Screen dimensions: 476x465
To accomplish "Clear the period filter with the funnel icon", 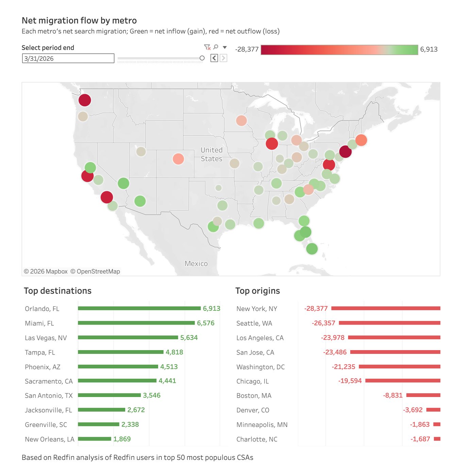I will point(207,47).
